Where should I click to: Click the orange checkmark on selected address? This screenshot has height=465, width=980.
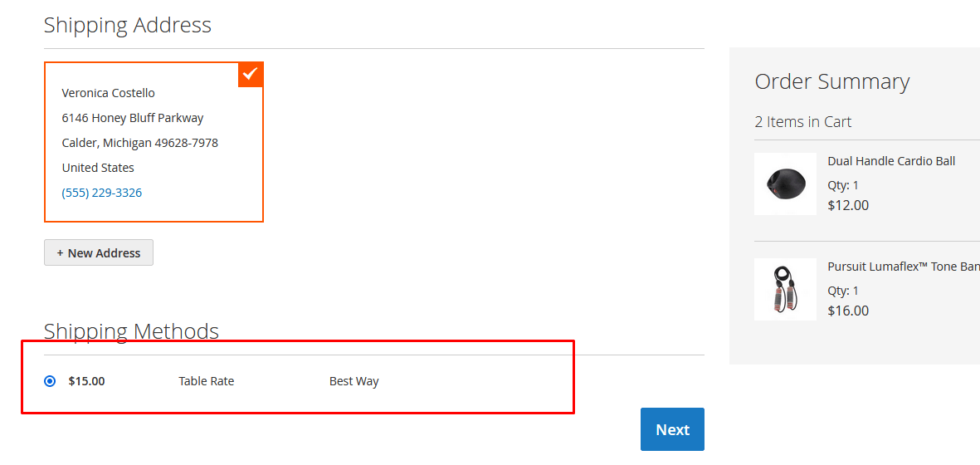coord(251,74)
